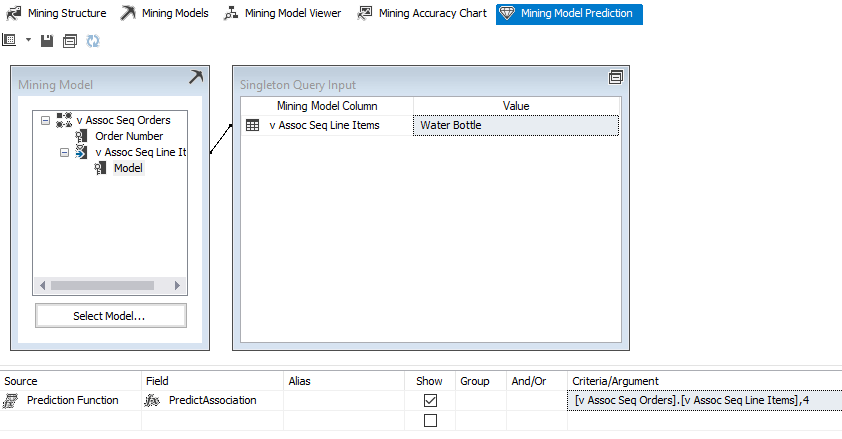
Task: Click the Prediction Function source icon
Action: click(x=10, y=400)
